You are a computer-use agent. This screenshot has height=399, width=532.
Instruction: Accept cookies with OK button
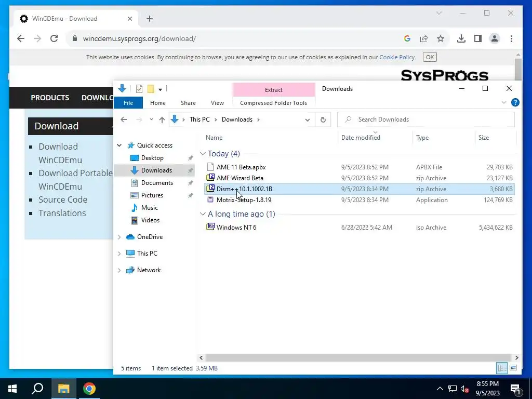[x=430, y=57]
